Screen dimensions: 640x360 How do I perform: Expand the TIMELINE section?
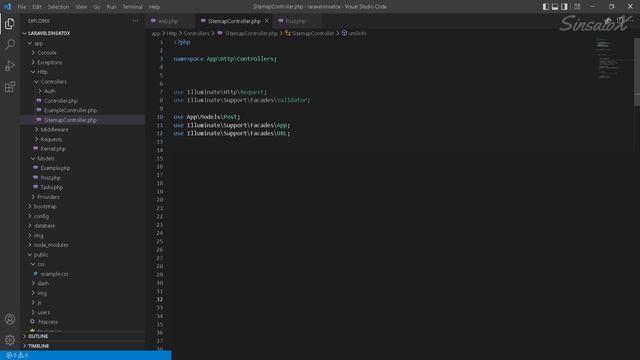[x=38, y=346]
